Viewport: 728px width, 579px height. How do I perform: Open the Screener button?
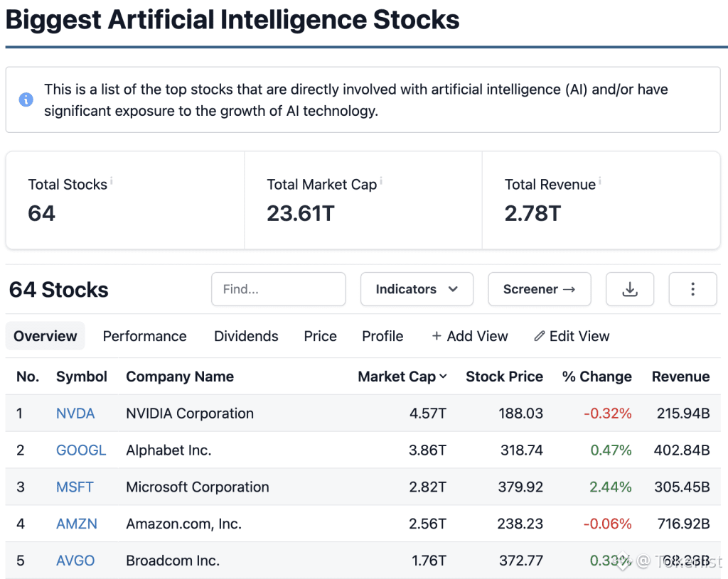539,289
